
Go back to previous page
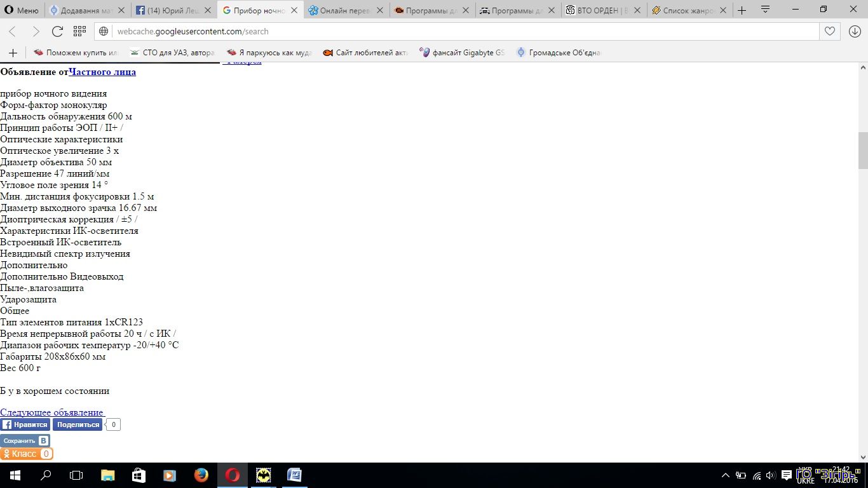[13, 32]
